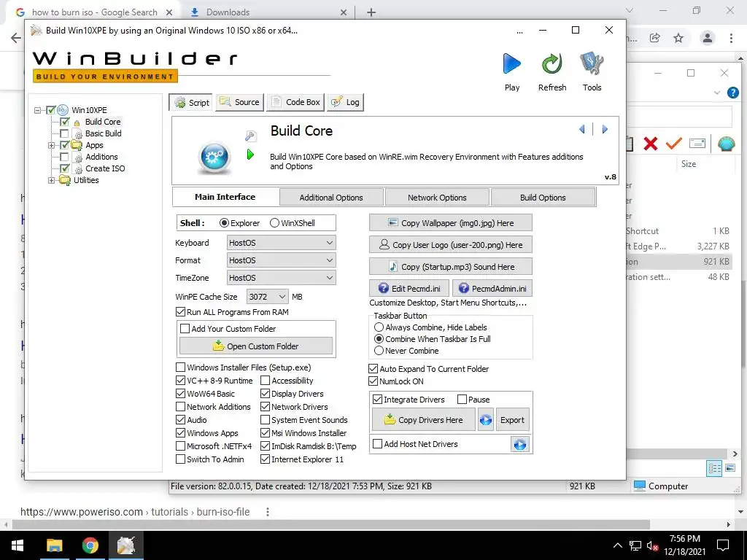Select Always Combine, Hide Labels option
This screenshot has height=560, width=747.
tap(379, 327)
